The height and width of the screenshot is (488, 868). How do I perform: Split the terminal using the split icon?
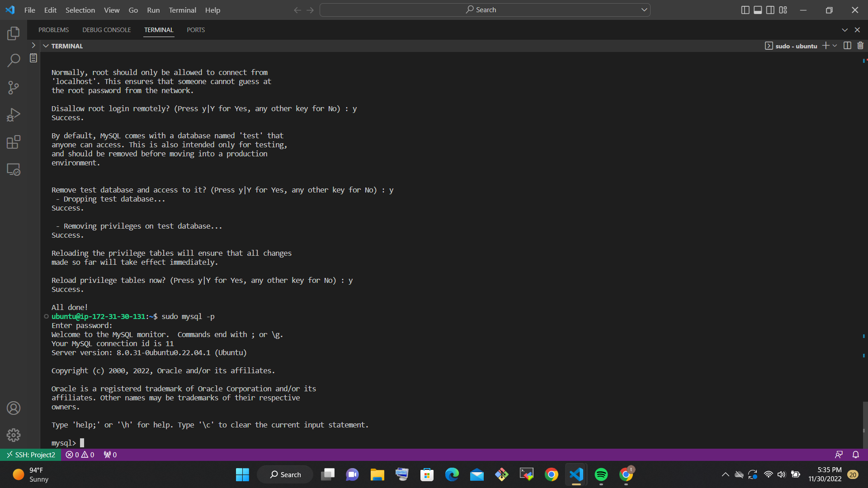(x=847, y=45)
